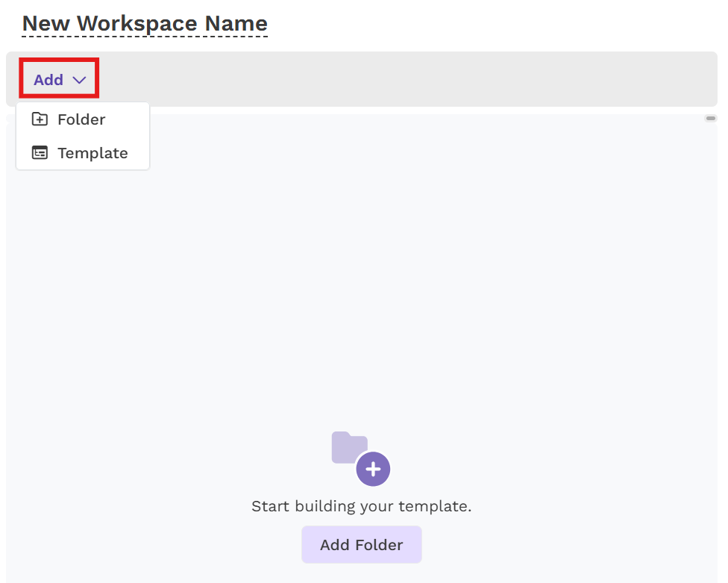The image size is (728, 583).
Task: Click the small gray scrollbar handle
Action: click(x=711, y=119)
